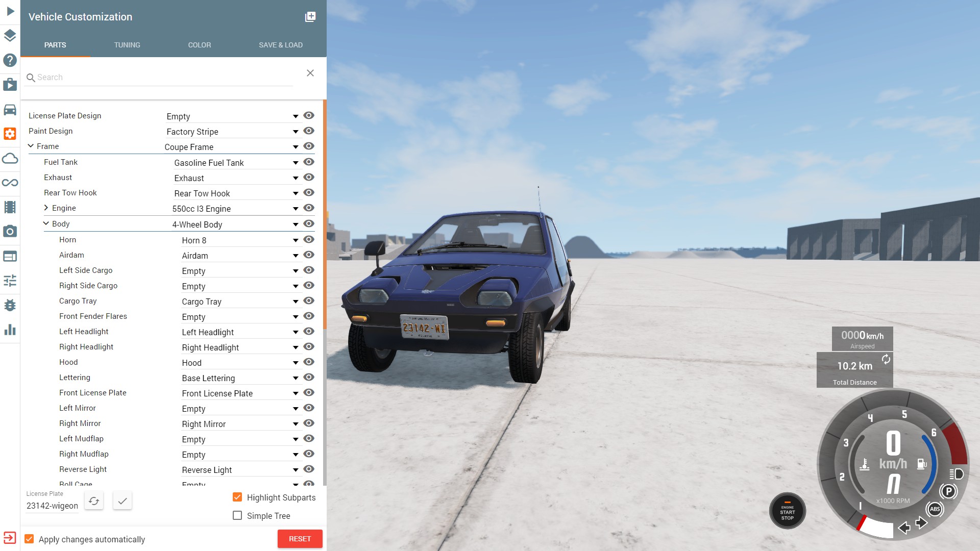This screenshot has height=551, width=980.
Task: Open the scenarios briefcase play icon
Action: pos(10,85)
